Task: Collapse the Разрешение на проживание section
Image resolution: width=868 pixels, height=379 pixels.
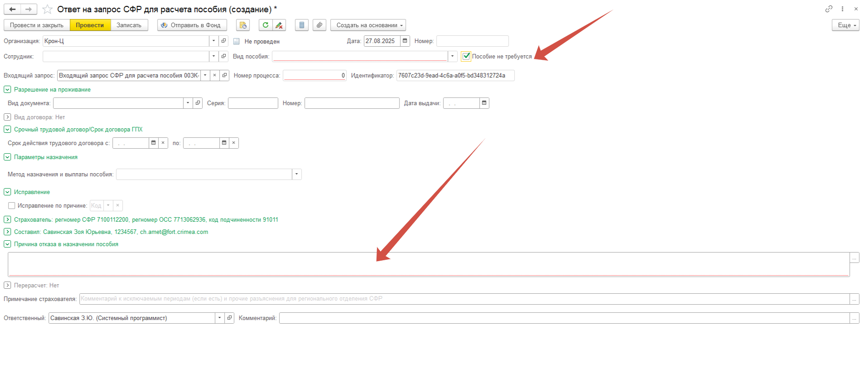Action: pos(7,90)
